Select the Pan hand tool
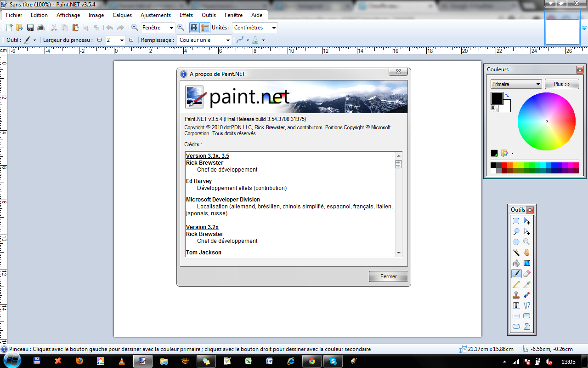588x368 pixels. (x=527, y=253)
